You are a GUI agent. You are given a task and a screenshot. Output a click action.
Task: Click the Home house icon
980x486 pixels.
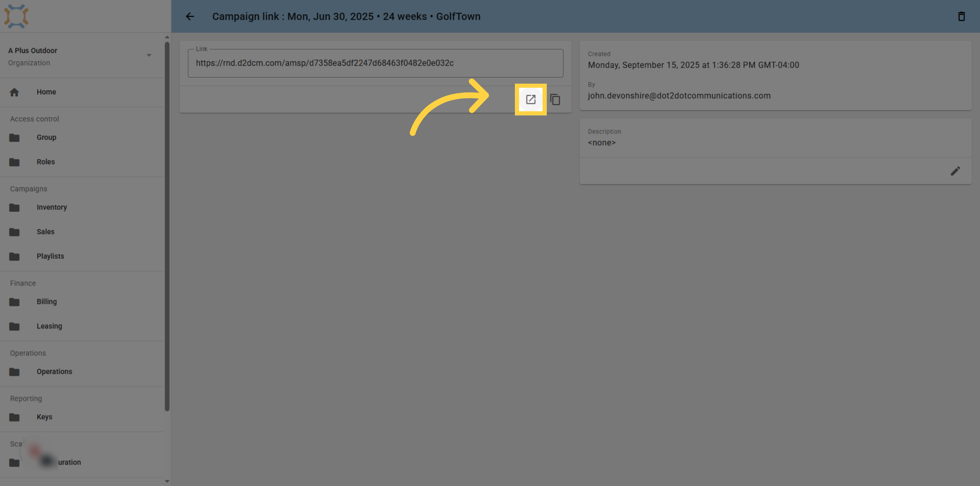[14, 92]
